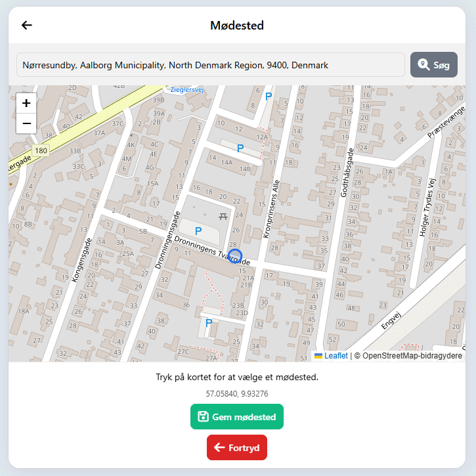
Task: Open the OpenStreetMap-bidragydere link
Action: [x=412, y=356]
